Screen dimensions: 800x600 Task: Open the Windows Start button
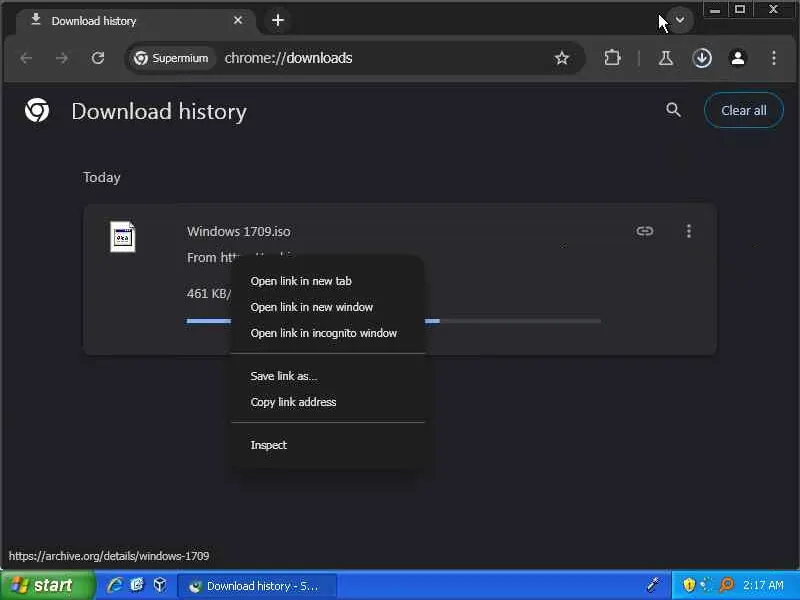point(47,585)
